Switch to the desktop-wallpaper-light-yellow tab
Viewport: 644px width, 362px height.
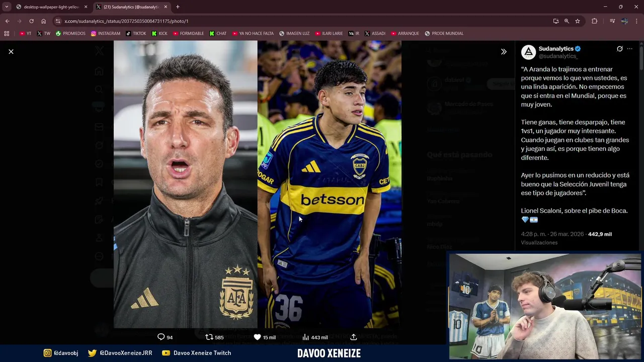(52, 7)
